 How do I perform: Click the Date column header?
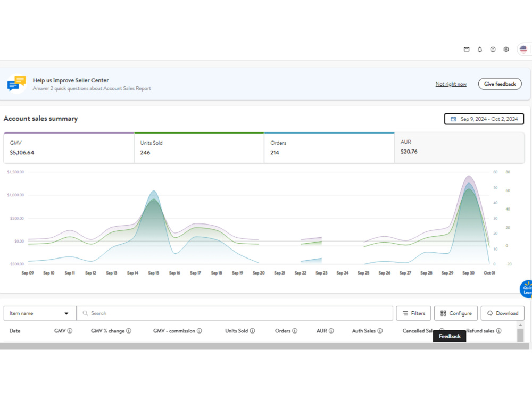click(x=15, y=331)
